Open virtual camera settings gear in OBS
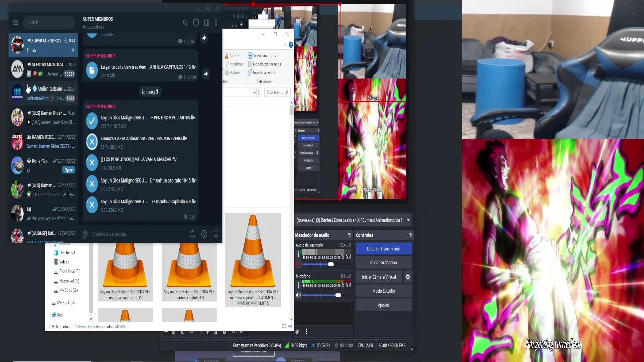The width and height of the screenshot is (644, 362). click(408, 277)
